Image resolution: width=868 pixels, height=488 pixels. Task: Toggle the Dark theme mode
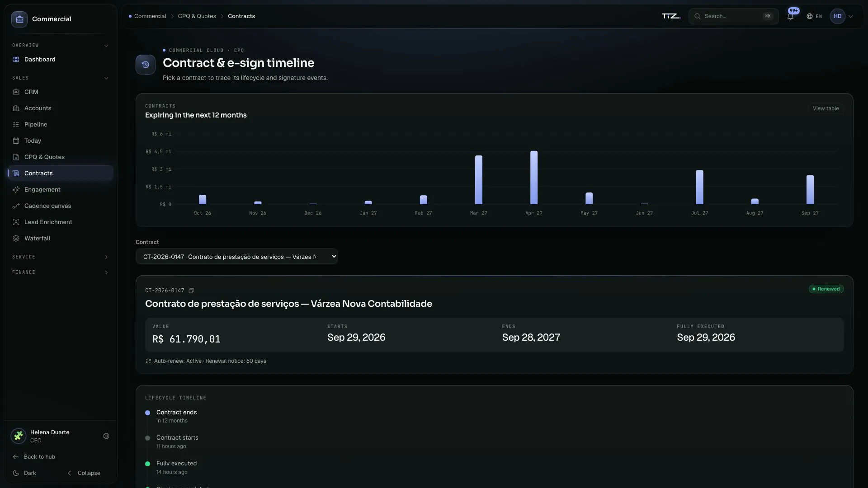pos(25,473)
